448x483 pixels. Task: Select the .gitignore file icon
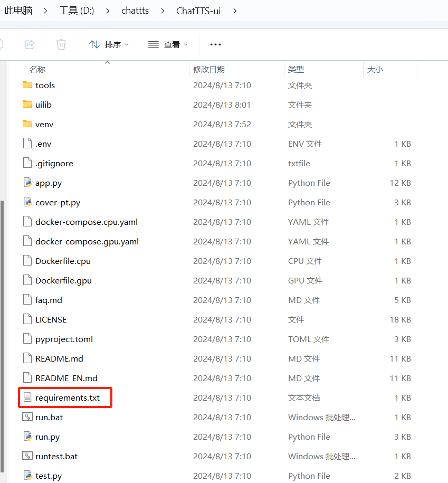pos(27,163)
